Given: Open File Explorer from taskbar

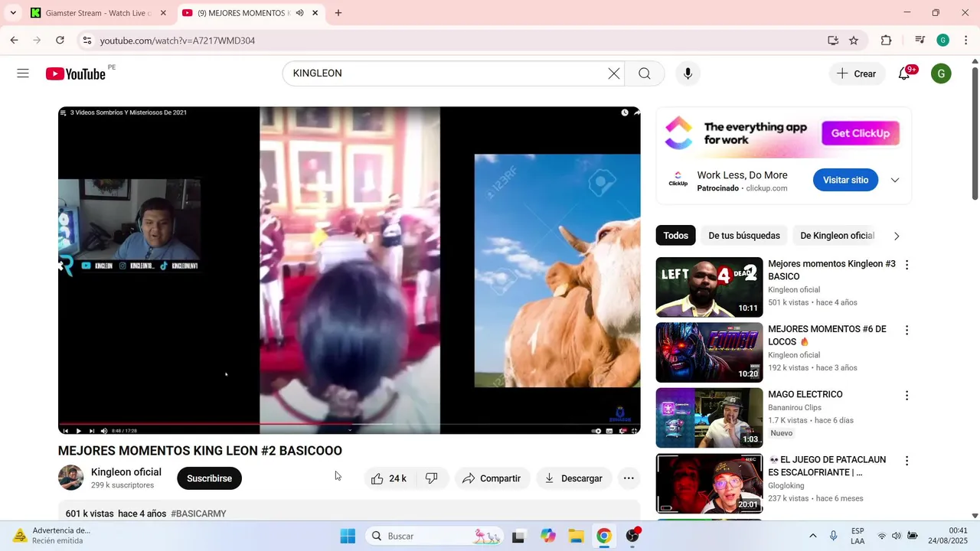Looking at the screenshot, I should (576, 536).
